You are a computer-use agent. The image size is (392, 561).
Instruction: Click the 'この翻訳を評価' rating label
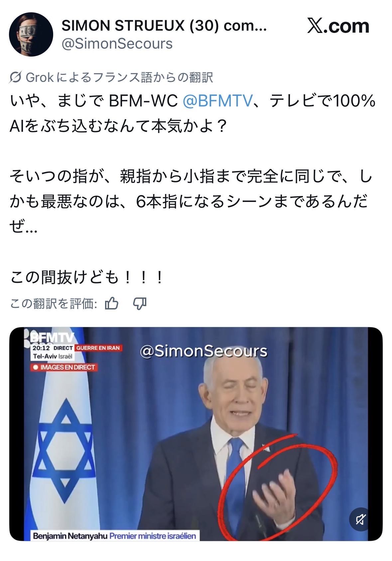(54, 303)
